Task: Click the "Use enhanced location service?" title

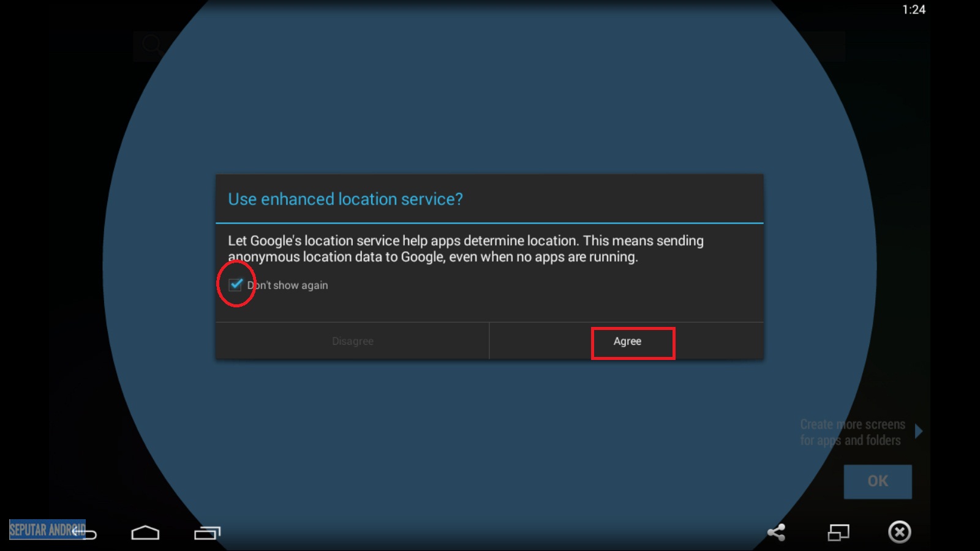Action: tap(345, 199)
